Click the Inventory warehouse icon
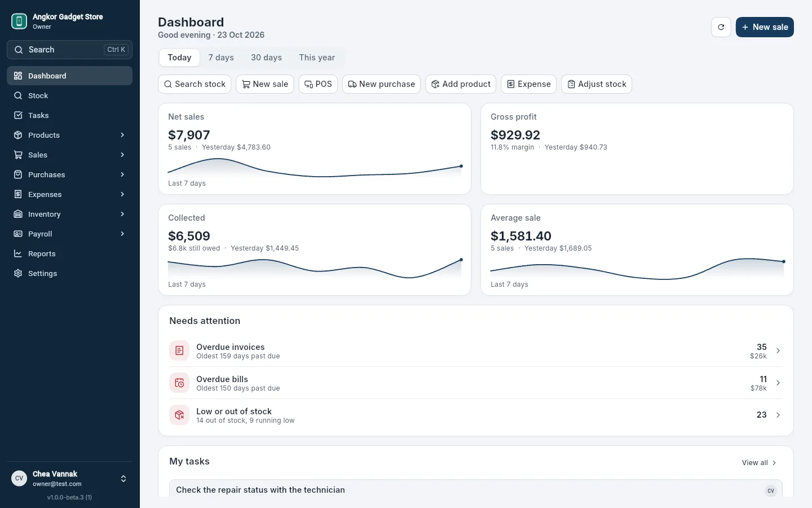Screen dimensions: 812x508 coord(18,214)
